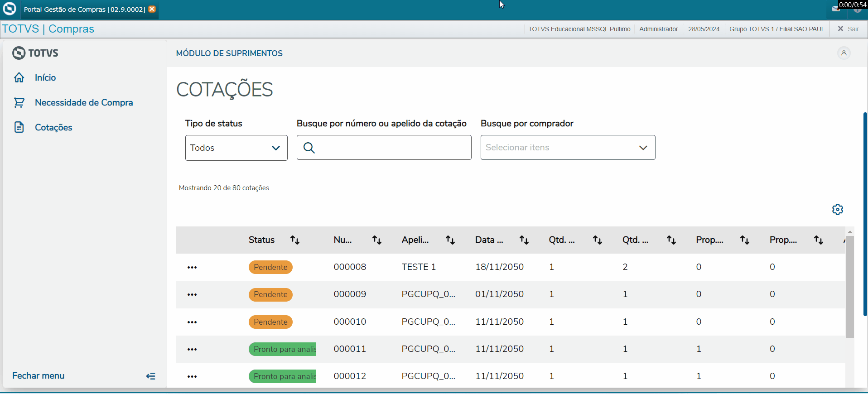Click date 01/11/2050 in the table
868x394 pixels.
499,294
